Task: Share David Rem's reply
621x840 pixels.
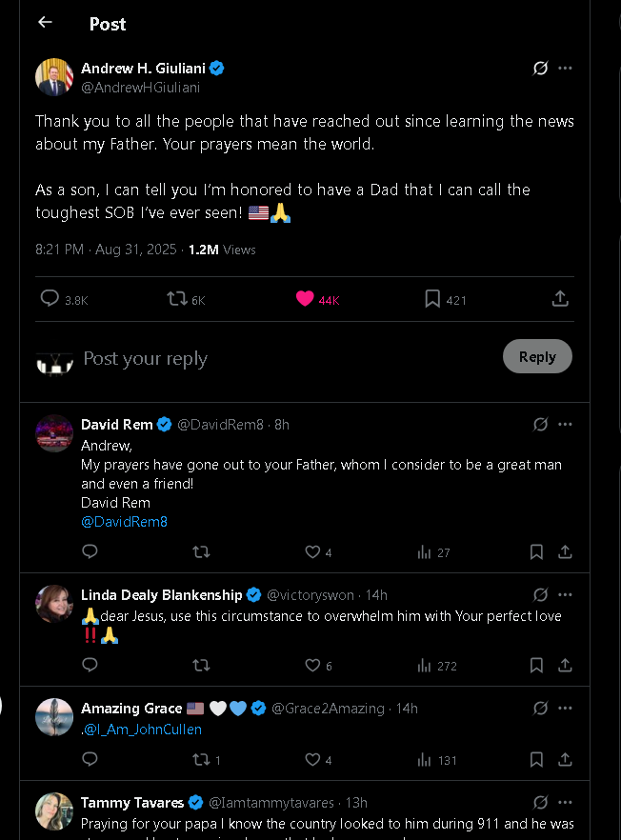Action: coord(565,551)
